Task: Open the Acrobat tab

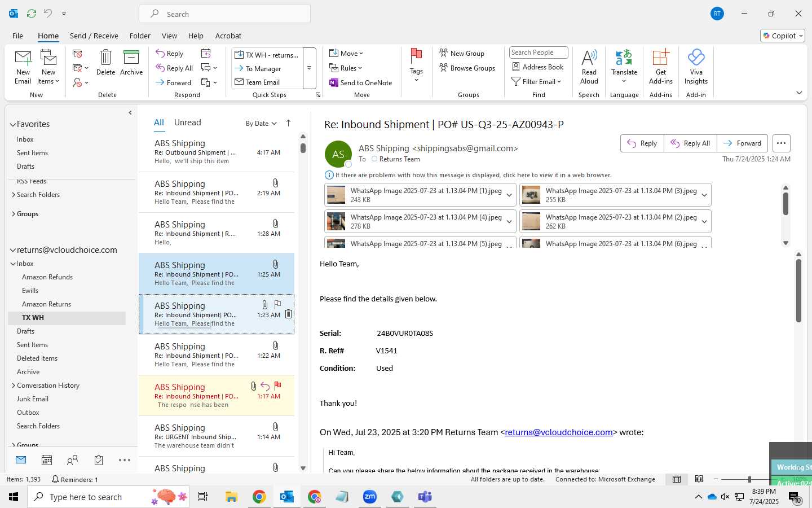Action: coord(228,36)
